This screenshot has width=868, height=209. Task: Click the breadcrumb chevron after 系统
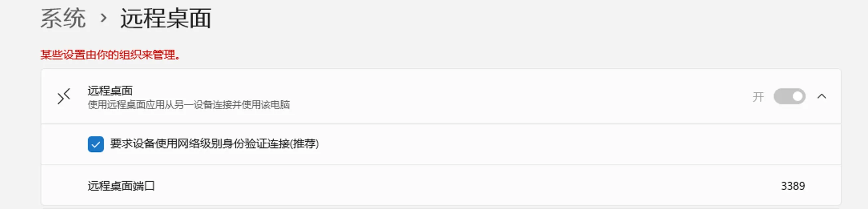104,18
